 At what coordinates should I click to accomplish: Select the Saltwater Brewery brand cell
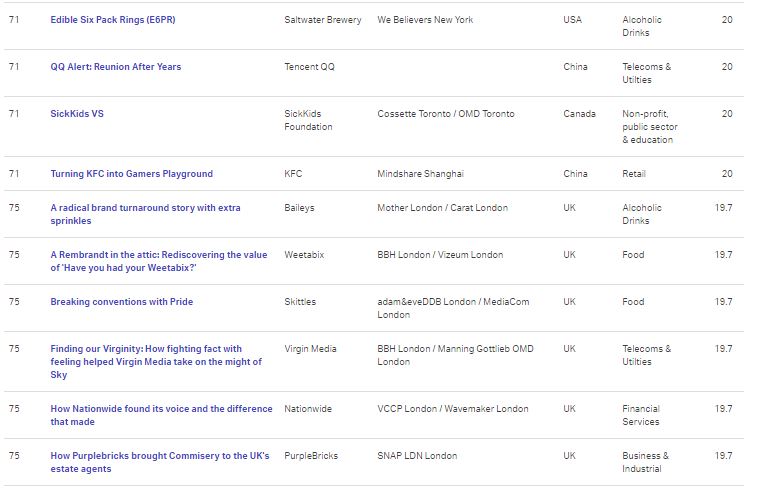pyautogui.click(x=323, y=20)
